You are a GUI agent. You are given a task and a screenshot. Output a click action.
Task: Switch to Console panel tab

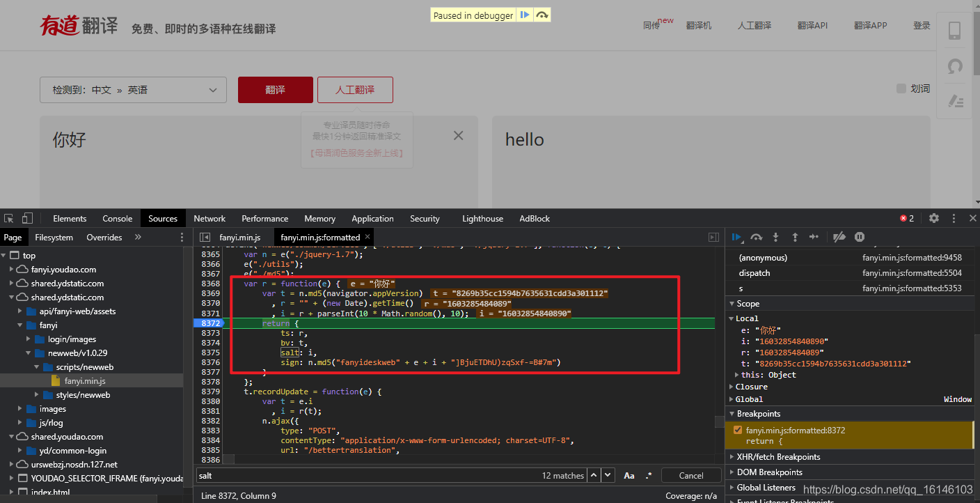click(118, 218)
